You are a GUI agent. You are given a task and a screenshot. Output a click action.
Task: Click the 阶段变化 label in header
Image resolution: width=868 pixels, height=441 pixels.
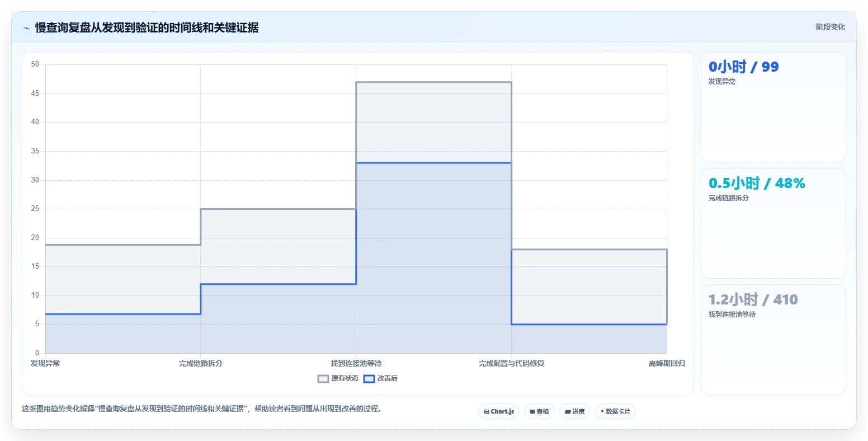coord(830,27)
